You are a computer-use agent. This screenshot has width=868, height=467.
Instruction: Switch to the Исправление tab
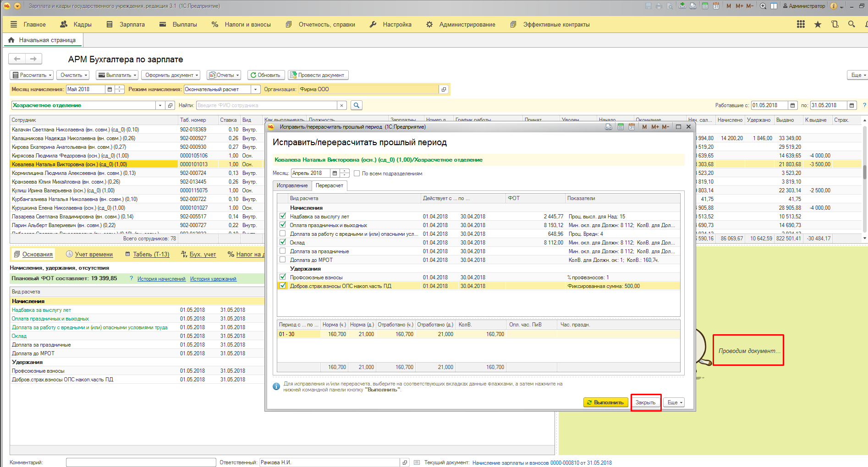pos(292,185)
